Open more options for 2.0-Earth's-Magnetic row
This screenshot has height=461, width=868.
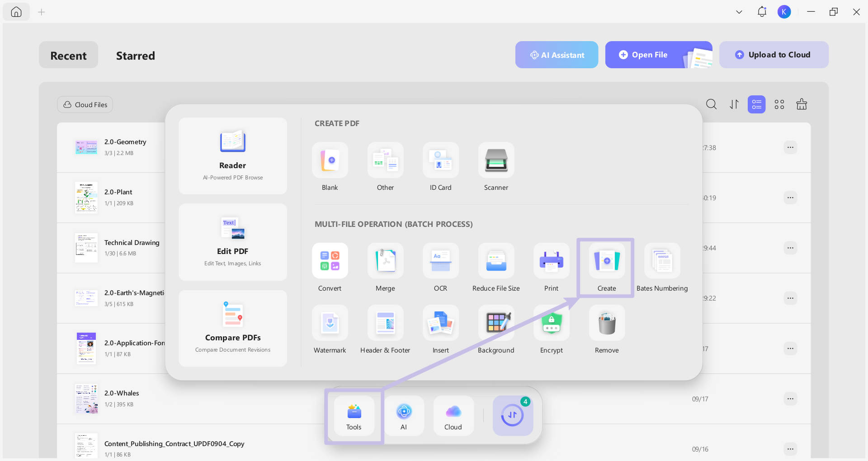(x=790, y=298)
